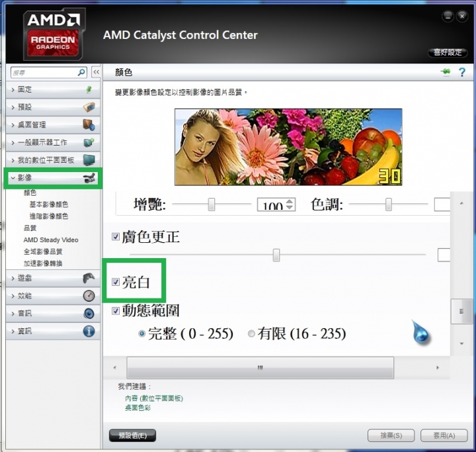Screen dimensions: 476x452
Task: Click the vertical scrollbar up arrow
Action: pos(461,203)
